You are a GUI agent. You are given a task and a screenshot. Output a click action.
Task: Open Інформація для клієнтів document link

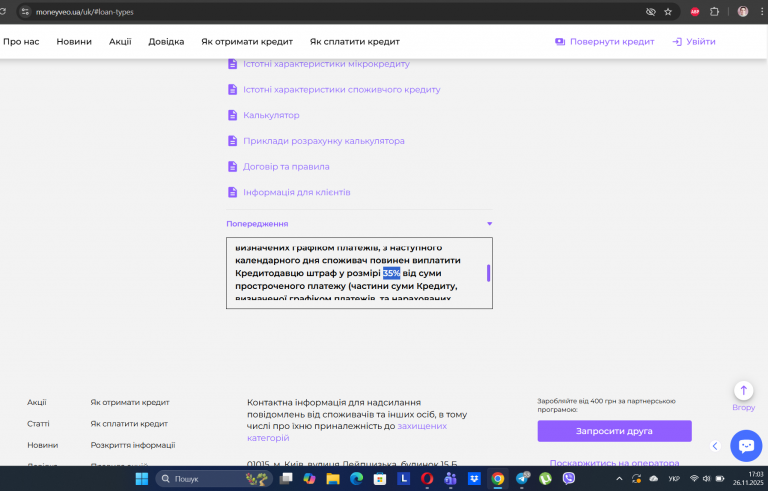(296, 192)
